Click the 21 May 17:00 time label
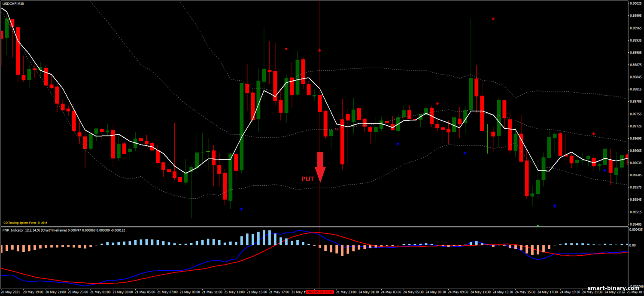 [x=279, y=292]
